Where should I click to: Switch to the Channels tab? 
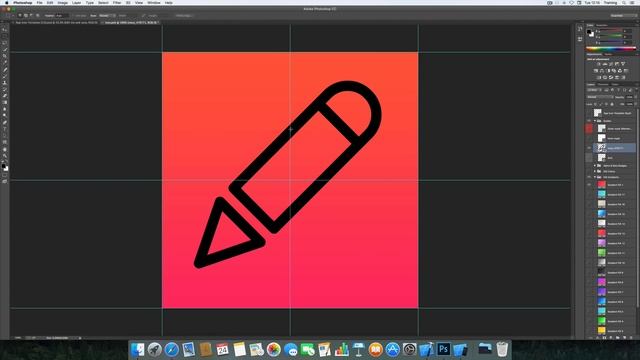pyautogui.click(x=603, y=84)
